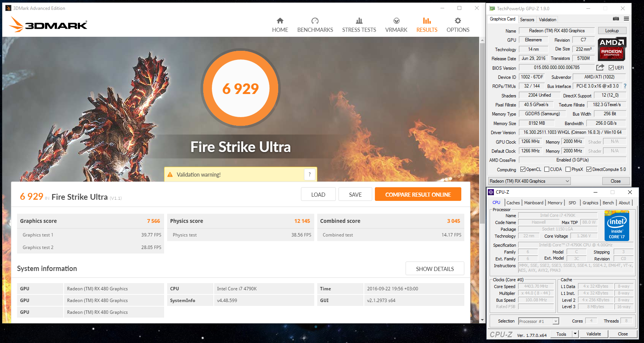Screen dimensions: 644x343
Task: Click the 3 045 Combined score value
Action: point(453,221)
